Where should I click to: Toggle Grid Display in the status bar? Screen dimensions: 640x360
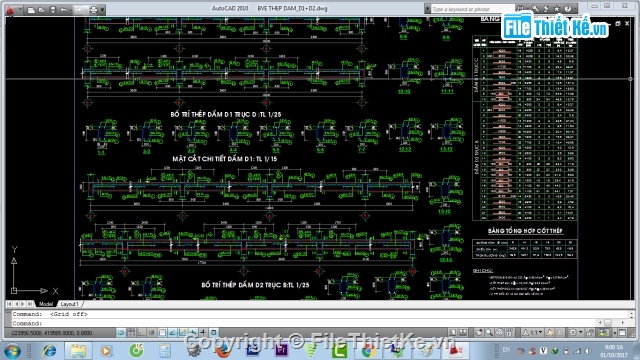(131, 333)
